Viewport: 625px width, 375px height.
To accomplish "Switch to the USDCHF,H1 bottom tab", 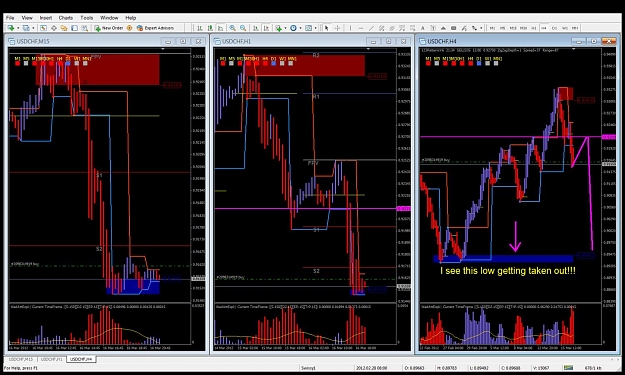I will (x=51, y=359).
